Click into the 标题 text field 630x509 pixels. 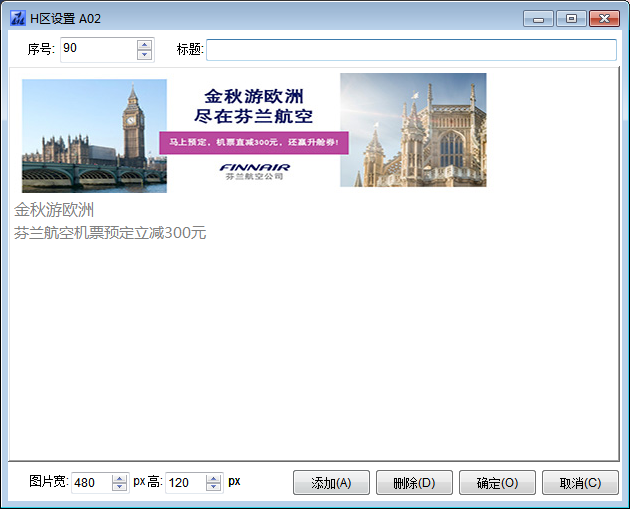coord(411,50)
